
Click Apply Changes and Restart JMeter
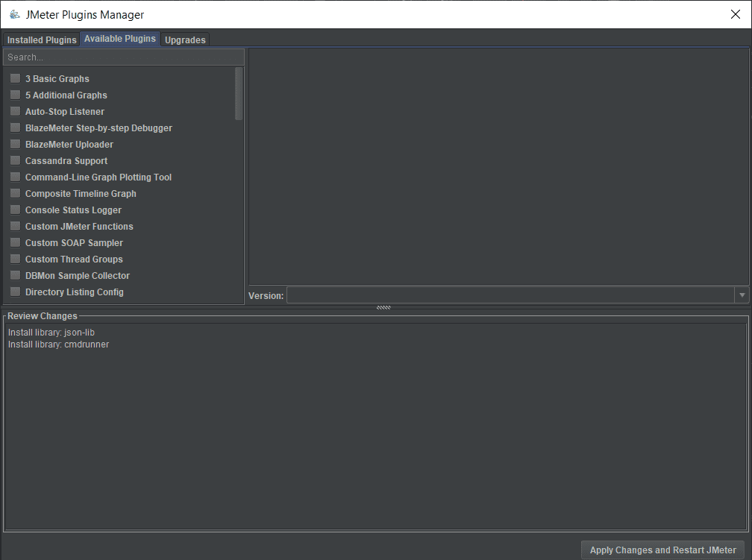click(x=662, y=550)
